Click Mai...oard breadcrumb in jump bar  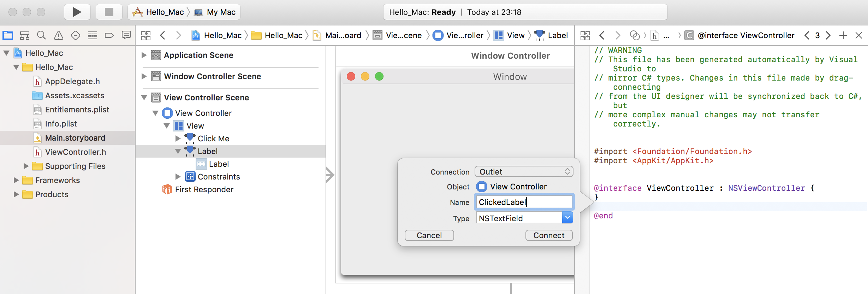337,35
